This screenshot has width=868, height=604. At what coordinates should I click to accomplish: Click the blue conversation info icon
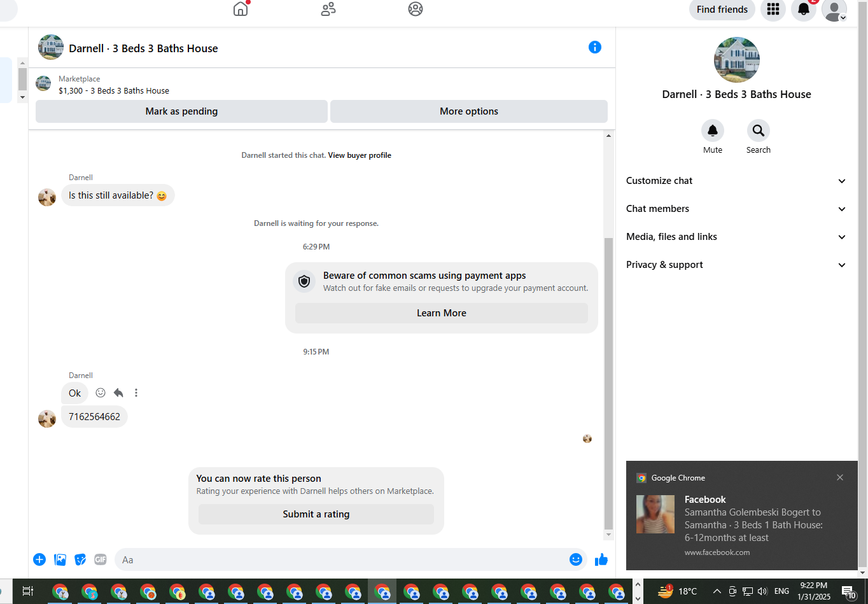click(595, 47)
